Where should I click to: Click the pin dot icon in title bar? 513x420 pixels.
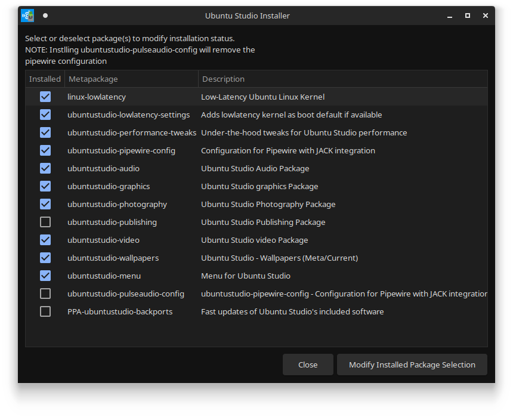coord(45,16)
